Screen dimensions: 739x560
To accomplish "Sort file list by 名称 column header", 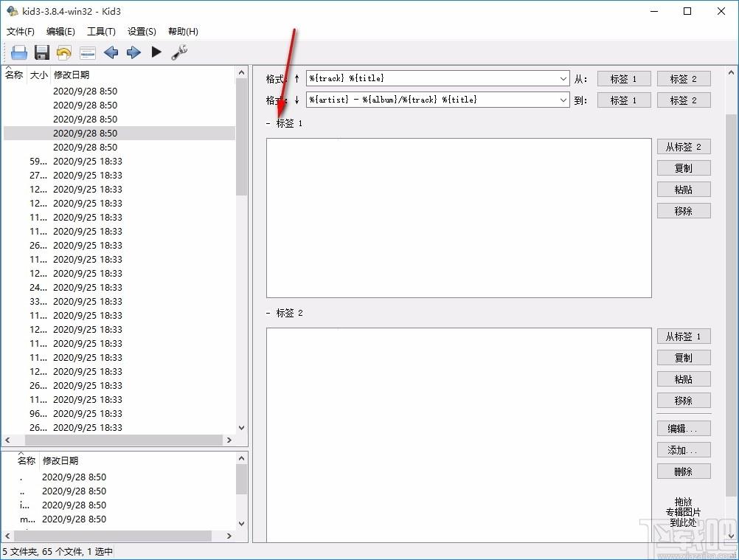I will click(x=14, y=75).
